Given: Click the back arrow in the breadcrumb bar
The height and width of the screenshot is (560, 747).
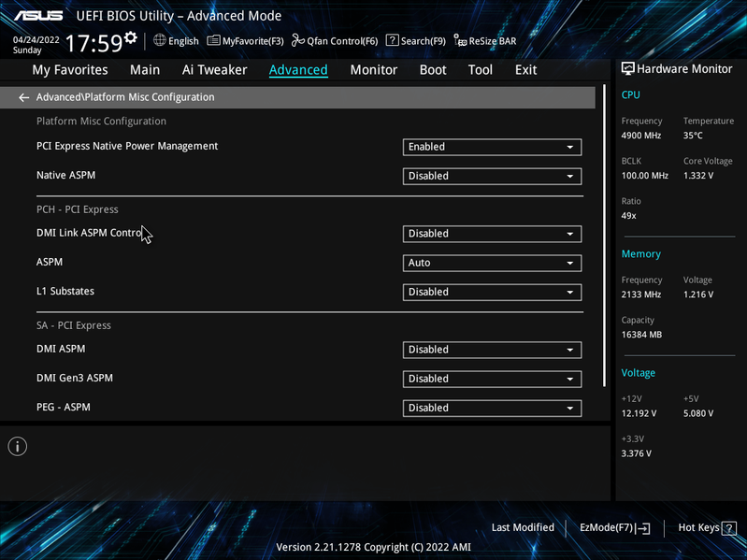Looking at the screenshot, I should [23, 97].
